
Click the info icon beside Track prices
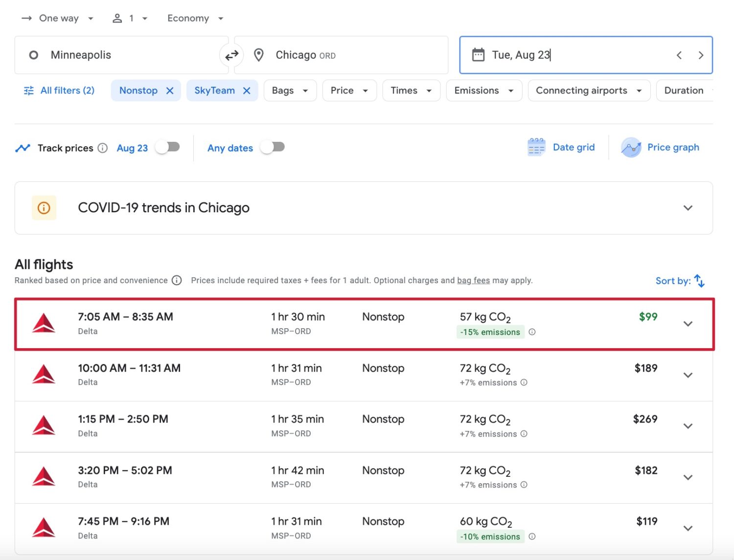click(102, 148)
